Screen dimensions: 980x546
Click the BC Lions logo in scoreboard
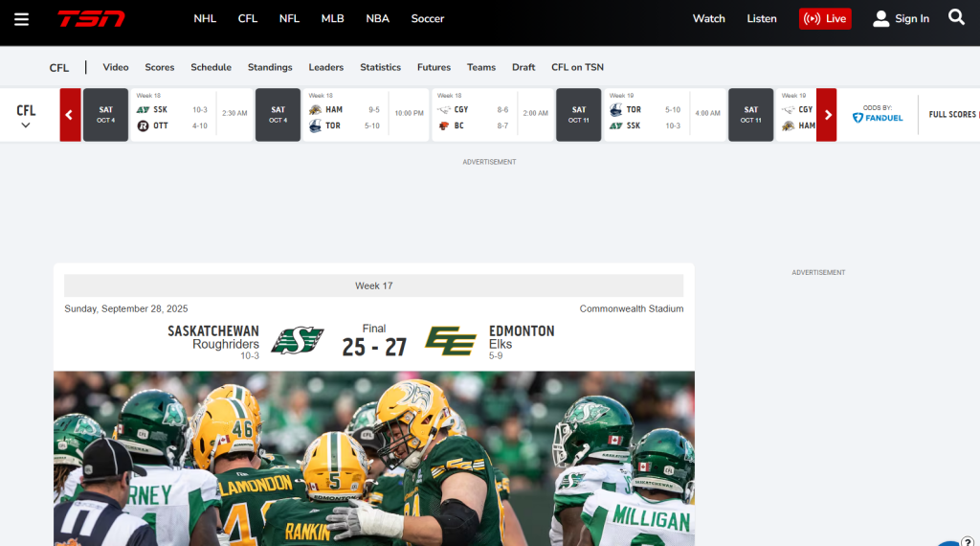[x=444, y=125]
